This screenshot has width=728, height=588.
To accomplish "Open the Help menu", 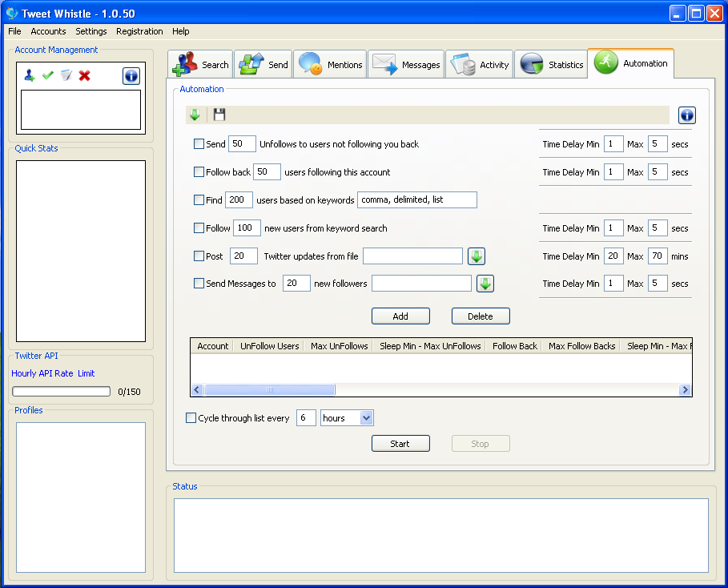I will pos(181,31).
